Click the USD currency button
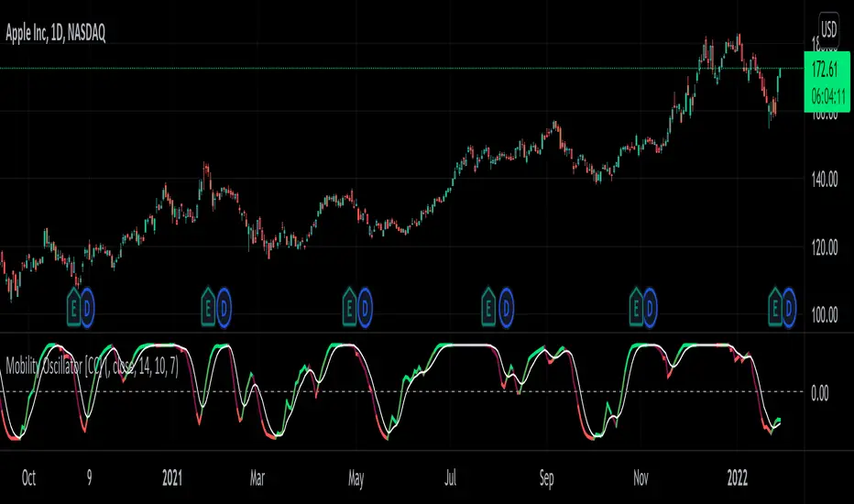The height and width of the screenshot is (504, 854). [x=828, y=29]
